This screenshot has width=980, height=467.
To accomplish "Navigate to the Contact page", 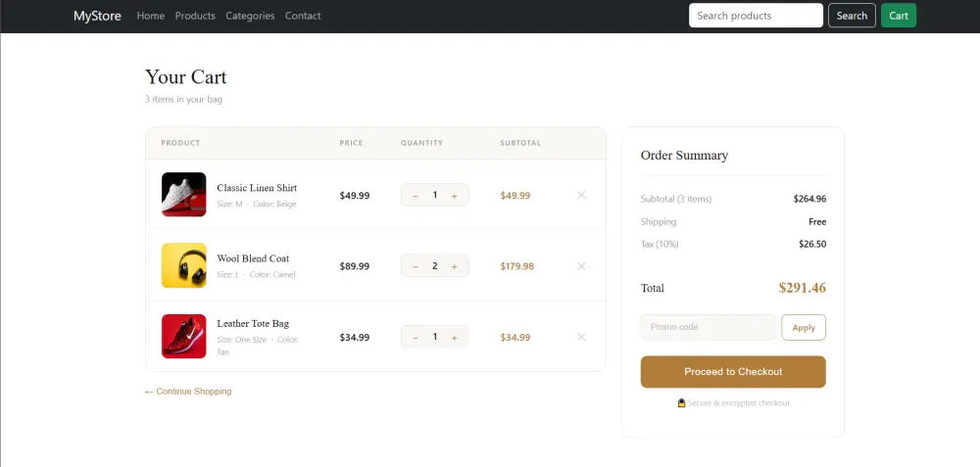I will click(303, 16).
